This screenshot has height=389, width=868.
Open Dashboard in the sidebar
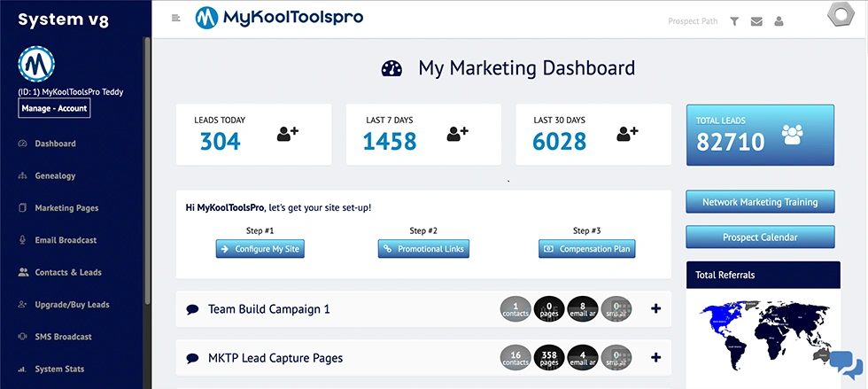point(55,144)
